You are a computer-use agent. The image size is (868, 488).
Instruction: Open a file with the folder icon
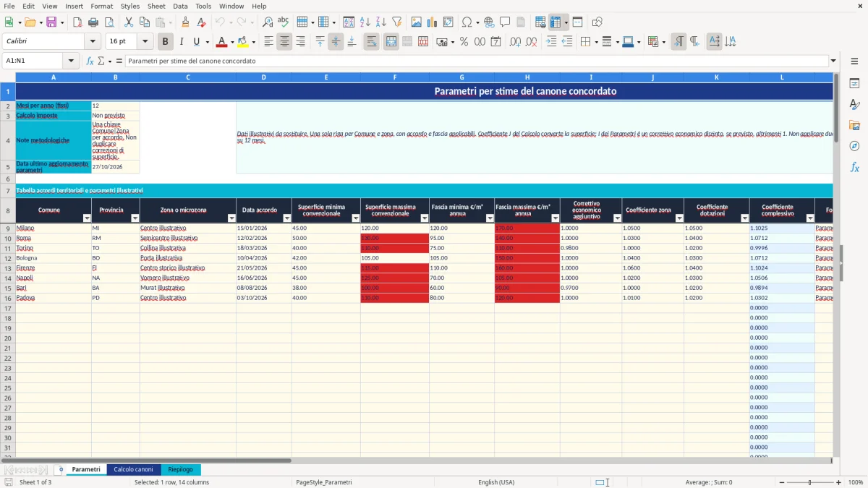click(x=29, y=22)
